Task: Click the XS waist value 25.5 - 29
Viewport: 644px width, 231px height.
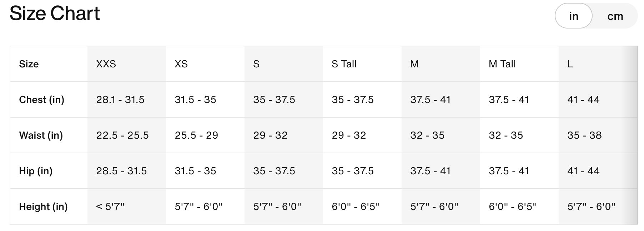Action: 196,135
